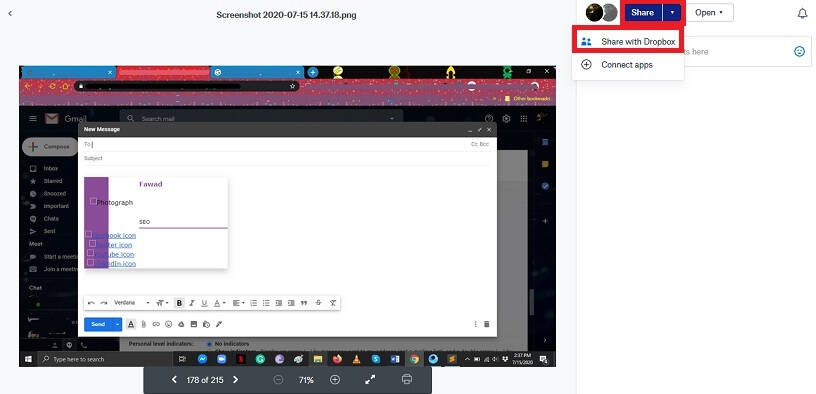In previewed Gmail, click the Search mail box
This screenshot has width=816, height=394.
tap(261, 119)
